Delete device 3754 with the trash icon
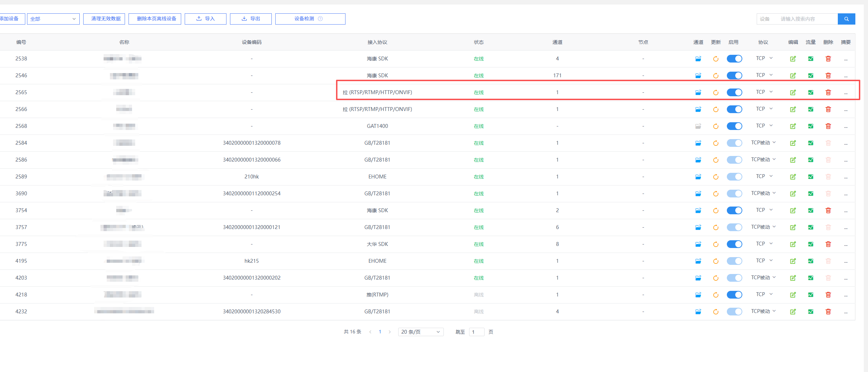This screenshot has width=868, height=372. coord(828,210)
